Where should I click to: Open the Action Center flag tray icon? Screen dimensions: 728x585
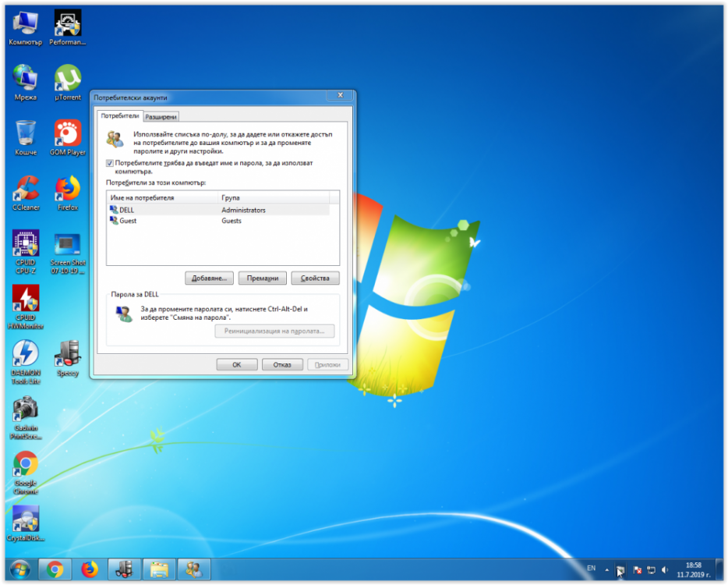pos(638,570)
